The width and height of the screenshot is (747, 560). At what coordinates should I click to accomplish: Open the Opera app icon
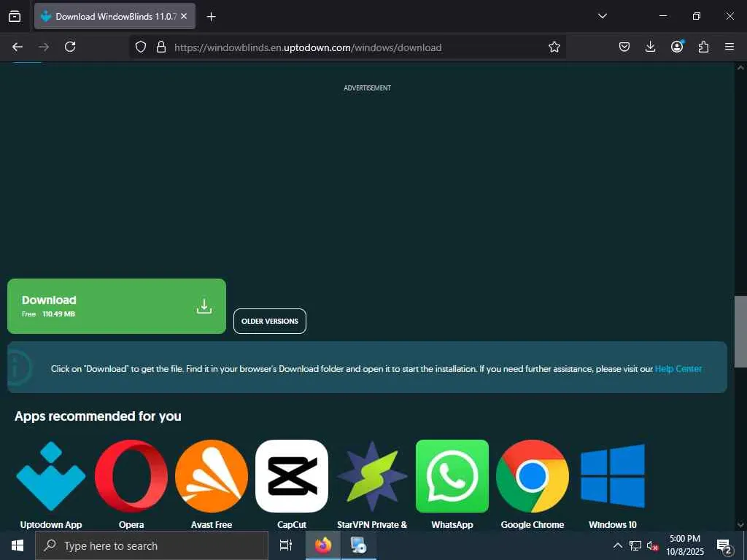131,476
